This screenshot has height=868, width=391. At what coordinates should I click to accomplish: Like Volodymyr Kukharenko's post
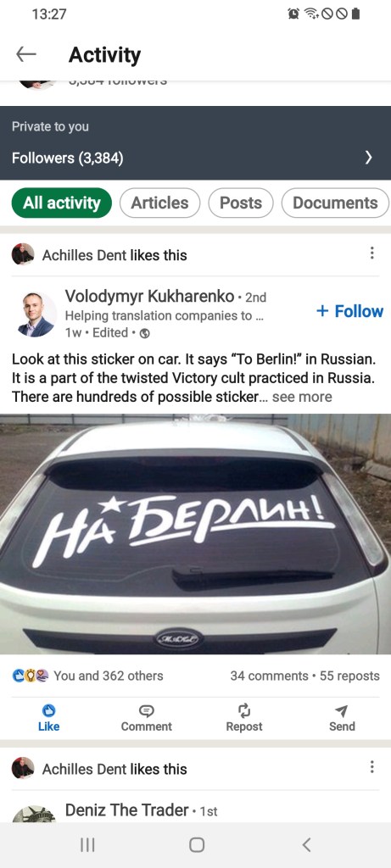click(48, 718)
